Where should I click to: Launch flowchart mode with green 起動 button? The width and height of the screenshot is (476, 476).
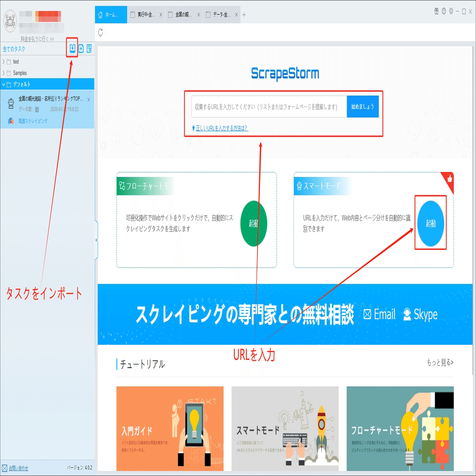[x=254, y=224]
